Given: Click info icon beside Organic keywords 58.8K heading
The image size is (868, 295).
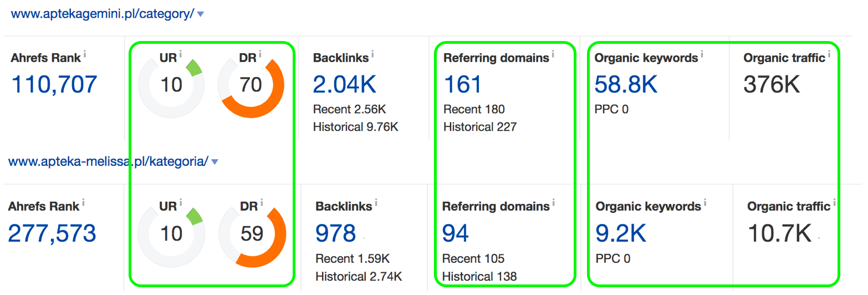Looking at the screenshot, I should pos(702,54).
